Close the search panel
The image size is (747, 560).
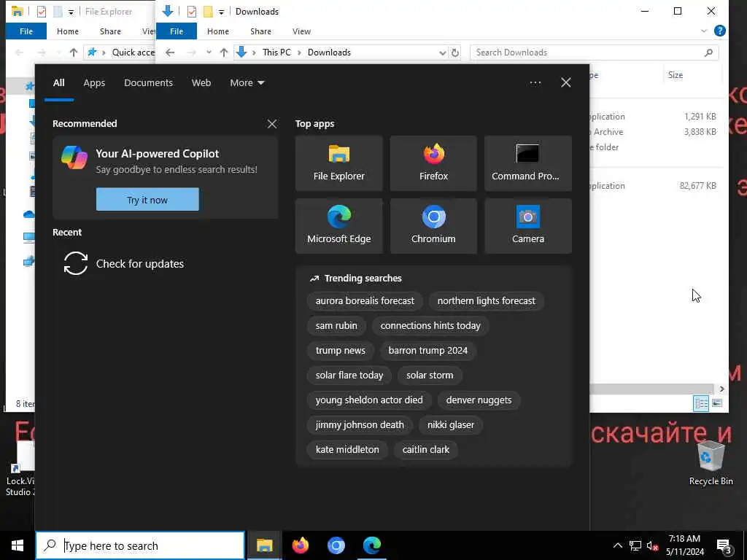566,82
